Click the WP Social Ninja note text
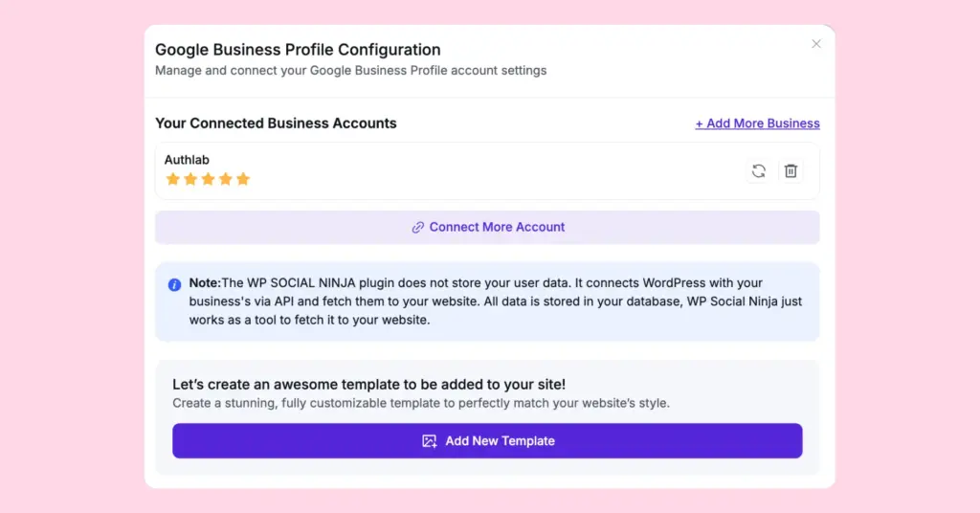 pos(495,301)
